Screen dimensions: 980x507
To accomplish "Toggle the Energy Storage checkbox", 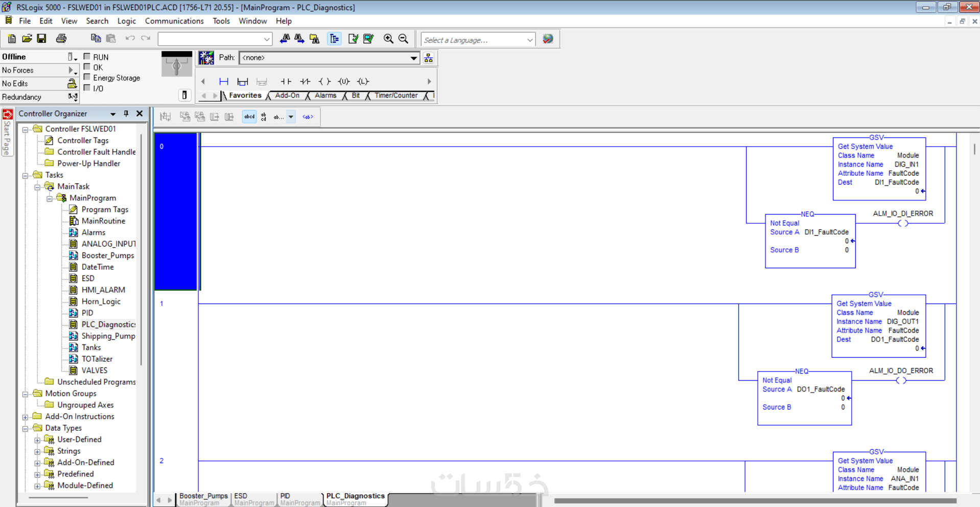I will 87,77.
